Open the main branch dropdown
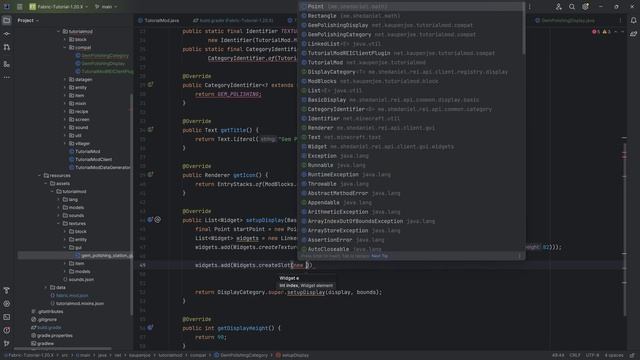Screen dimensions: 640x360 (106, 7)
